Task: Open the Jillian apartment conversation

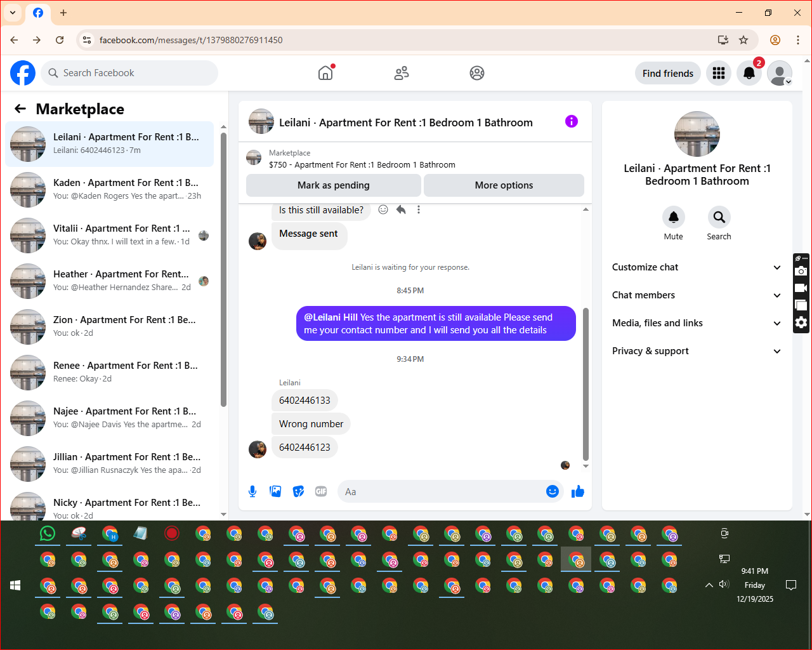Action: pyautogui.click(x=110, y=464)
